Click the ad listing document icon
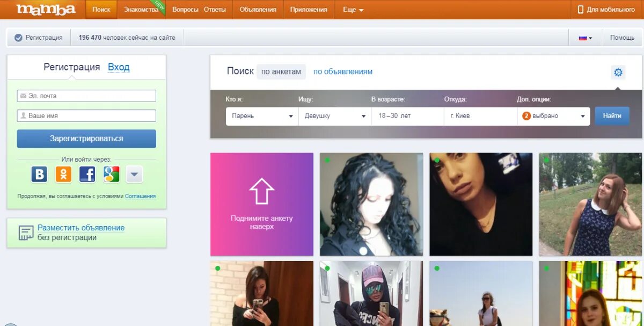644x326 pixels. 26,233
